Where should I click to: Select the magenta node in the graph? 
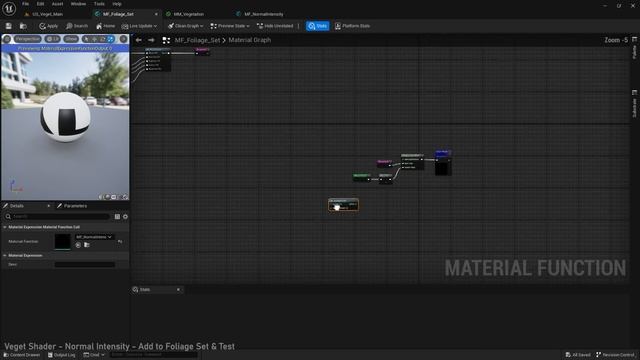[384, 163]
